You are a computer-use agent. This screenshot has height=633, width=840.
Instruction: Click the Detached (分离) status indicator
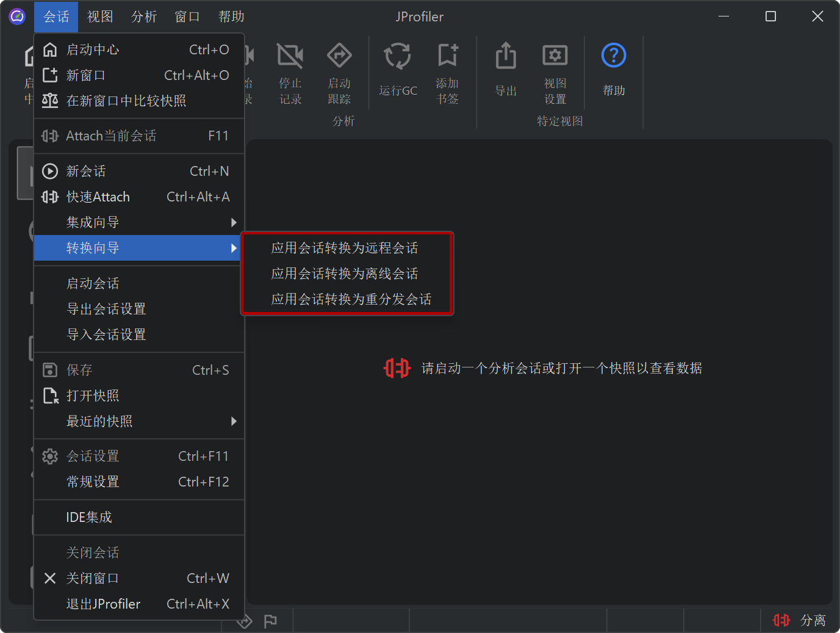point(799,620)
